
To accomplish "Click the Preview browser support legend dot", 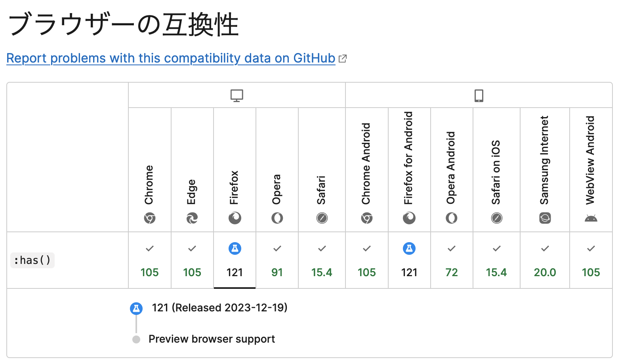I will pos(136,339).
